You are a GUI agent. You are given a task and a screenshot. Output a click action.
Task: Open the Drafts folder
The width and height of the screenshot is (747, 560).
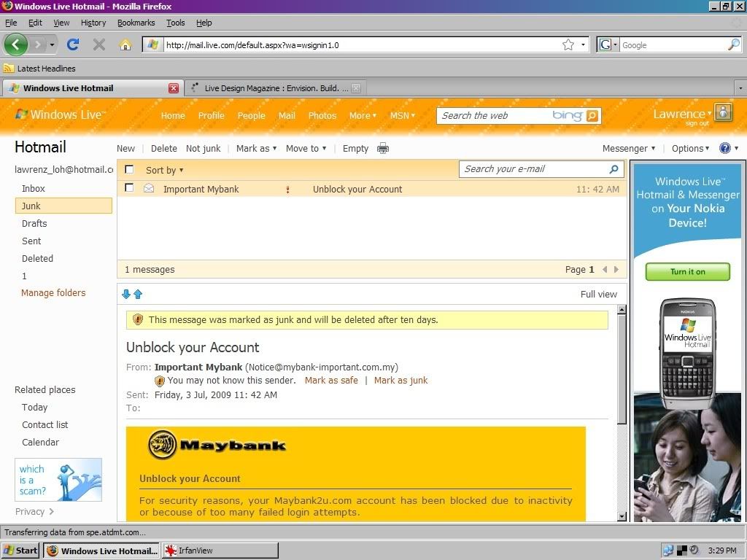click(34, 224)
